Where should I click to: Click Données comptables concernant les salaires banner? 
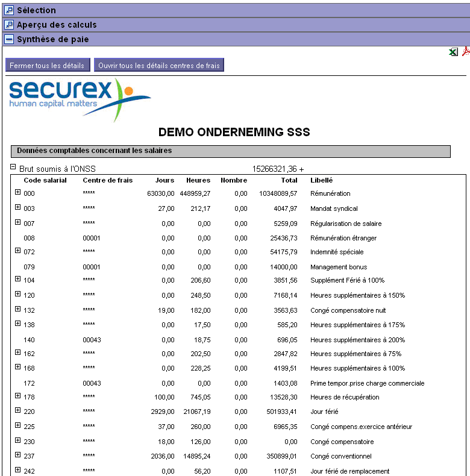tap(230, 151)
